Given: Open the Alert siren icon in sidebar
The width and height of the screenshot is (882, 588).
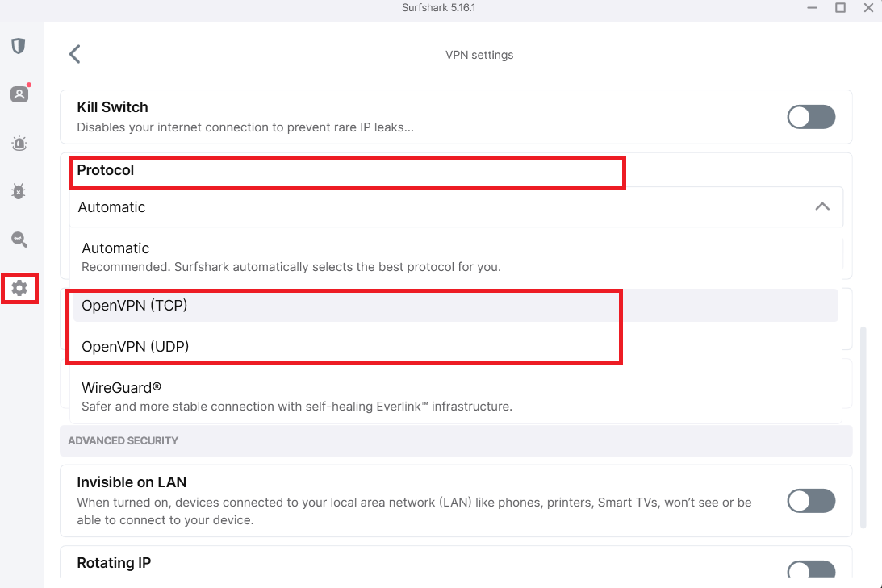Looking at the screenshot, I should (19, 143).
